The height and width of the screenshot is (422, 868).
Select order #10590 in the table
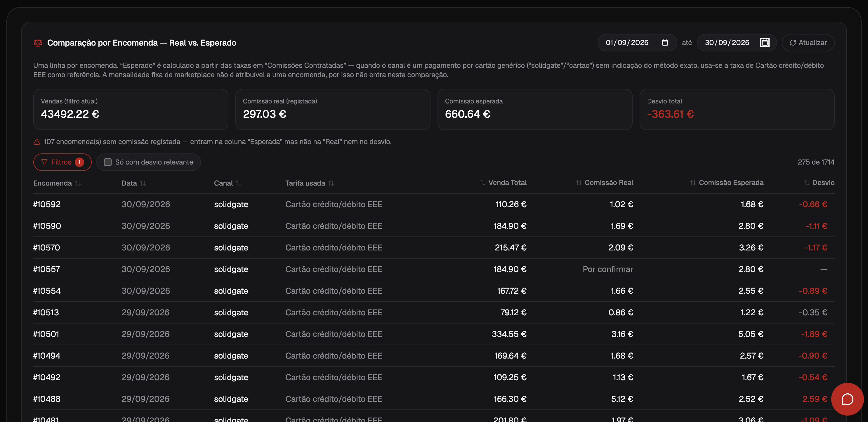47,226
